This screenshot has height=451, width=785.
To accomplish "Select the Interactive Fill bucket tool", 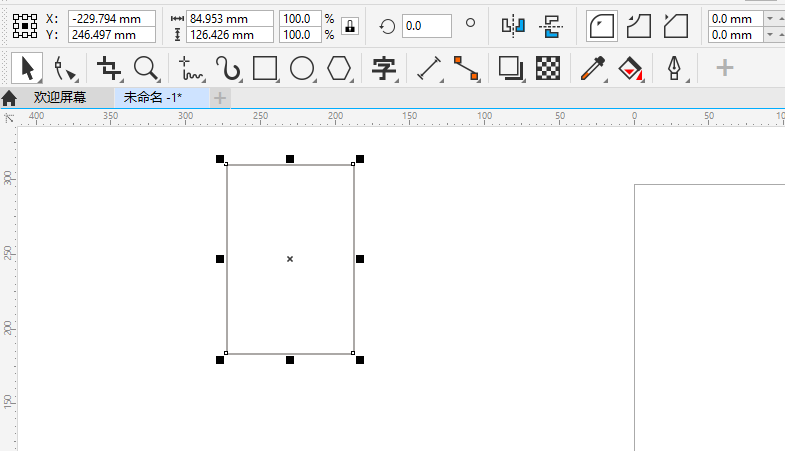I will point(630,68).
